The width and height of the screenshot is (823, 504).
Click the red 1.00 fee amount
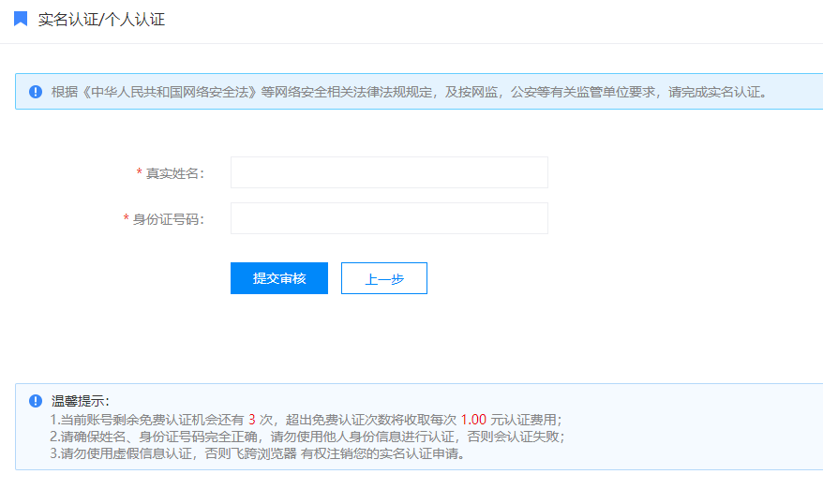pos(473,419)
